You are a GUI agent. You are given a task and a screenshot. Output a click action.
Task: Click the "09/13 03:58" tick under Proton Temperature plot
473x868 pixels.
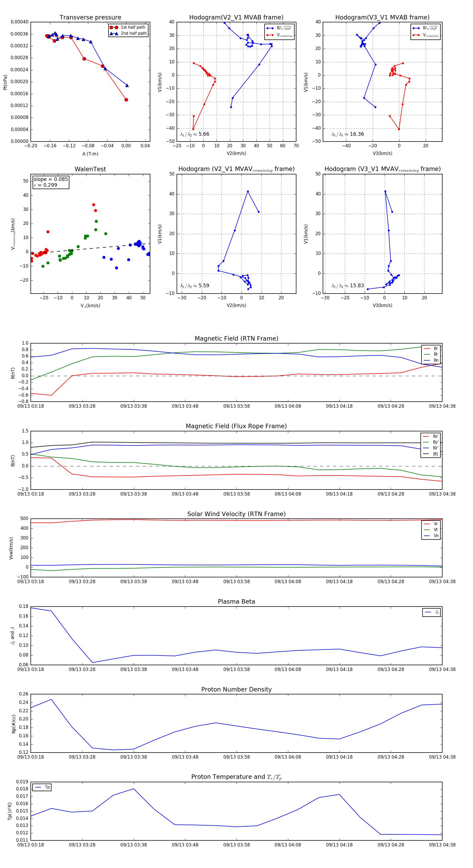point(236,845)
